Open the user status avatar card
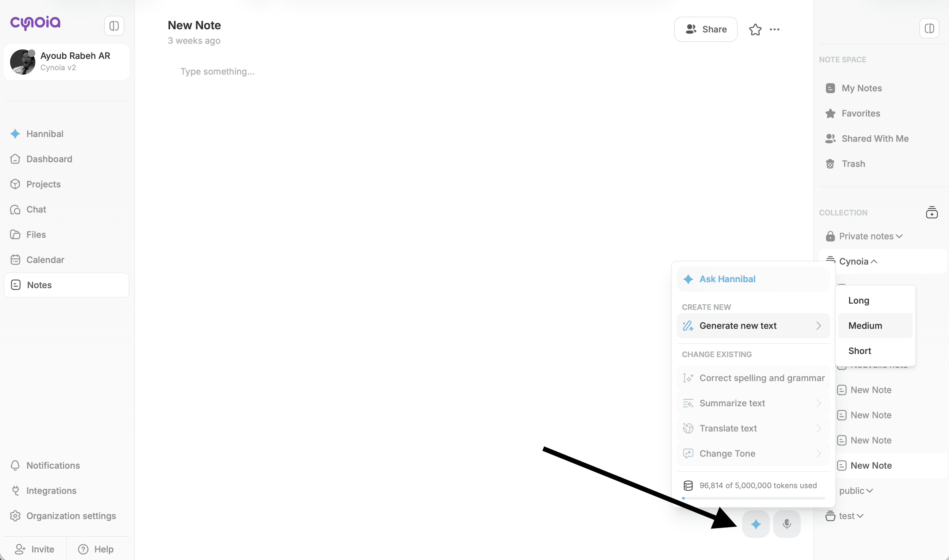Viewport: 949px width, 560px height. tap(67, 62)
